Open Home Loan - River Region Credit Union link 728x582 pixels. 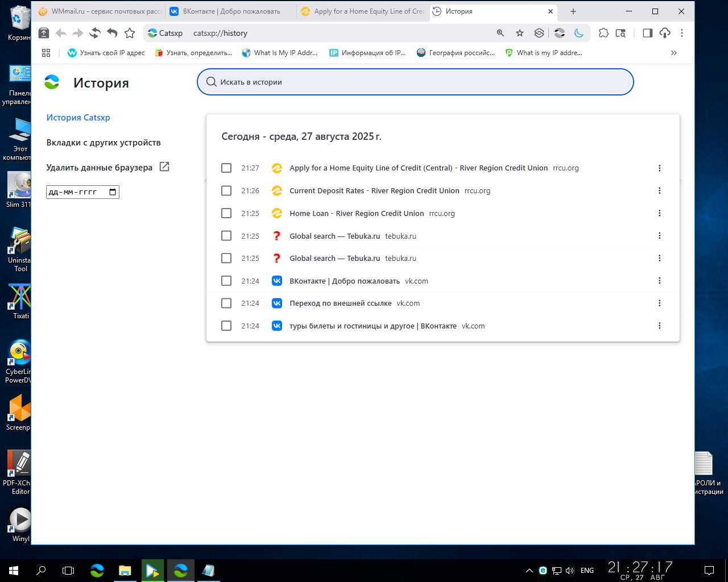pos(357,213)
